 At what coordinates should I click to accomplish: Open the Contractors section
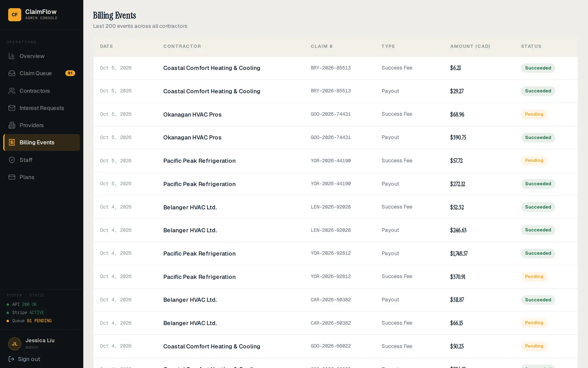pyautogui.click(x=42, y=91)
